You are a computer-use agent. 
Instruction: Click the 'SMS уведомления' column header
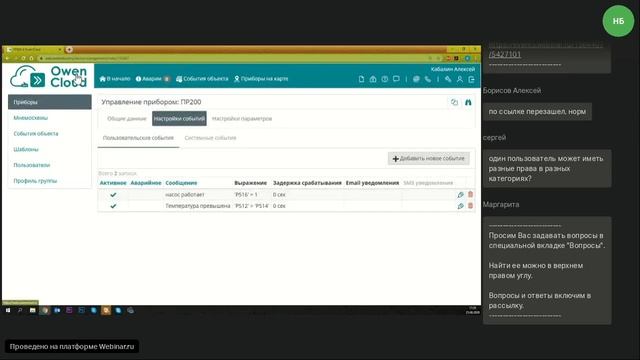428,183
